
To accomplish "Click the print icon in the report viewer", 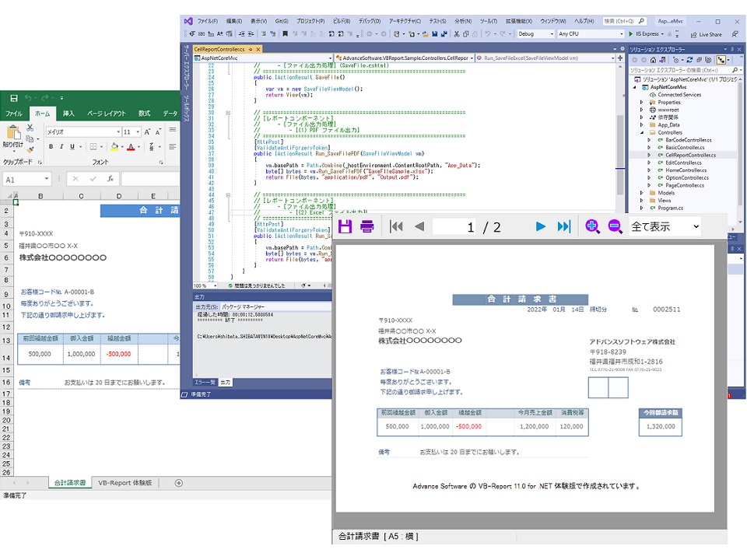I will click(x=366, y=226).
